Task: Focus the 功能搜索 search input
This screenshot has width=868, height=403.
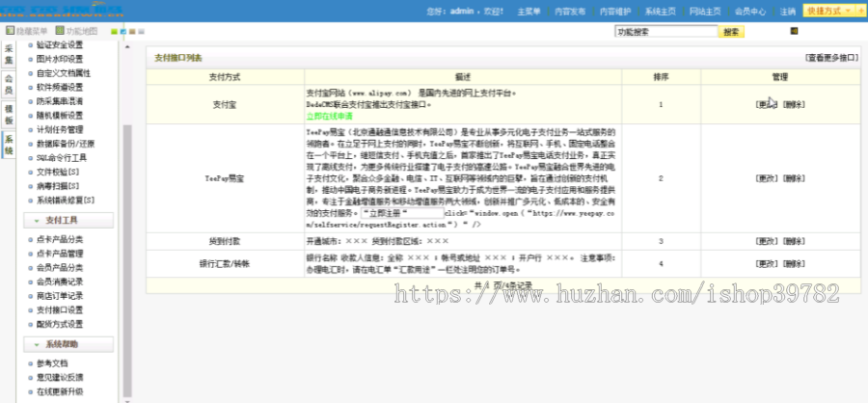Action: (665, 32)
